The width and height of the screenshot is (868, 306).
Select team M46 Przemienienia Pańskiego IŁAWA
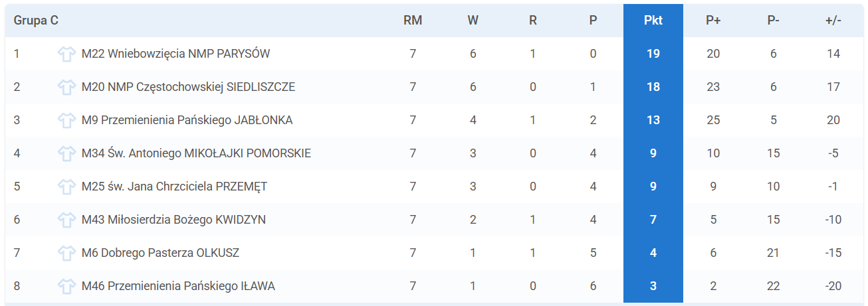tap(178, 286)
